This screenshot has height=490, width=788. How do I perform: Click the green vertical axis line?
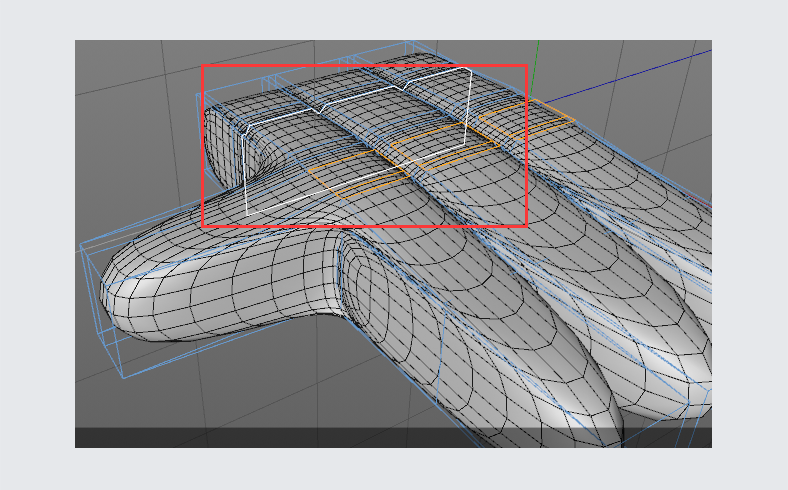tap(534, 68)
